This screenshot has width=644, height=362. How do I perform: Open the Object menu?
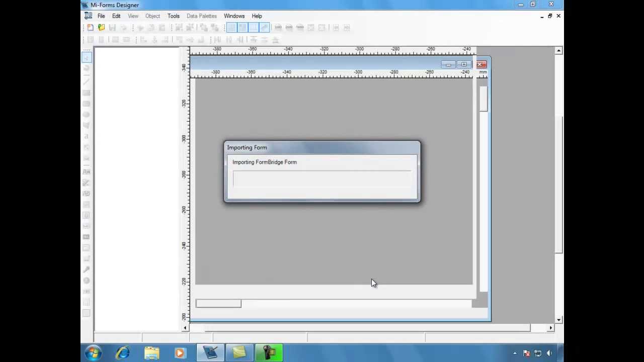pyautogui.click(x=152, y=16)
